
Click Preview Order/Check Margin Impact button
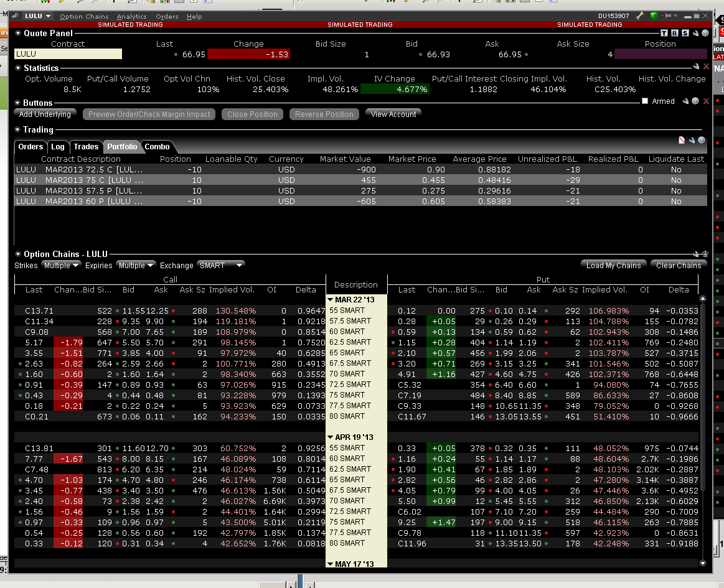pyautogui.click(x=149, y=114)
